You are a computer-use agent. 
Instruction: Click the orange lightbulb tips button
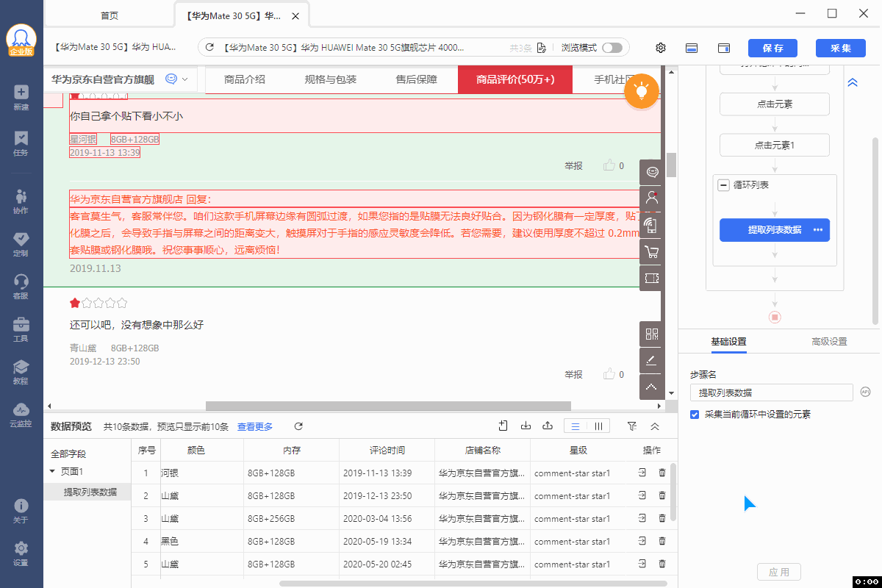(642, 91)
